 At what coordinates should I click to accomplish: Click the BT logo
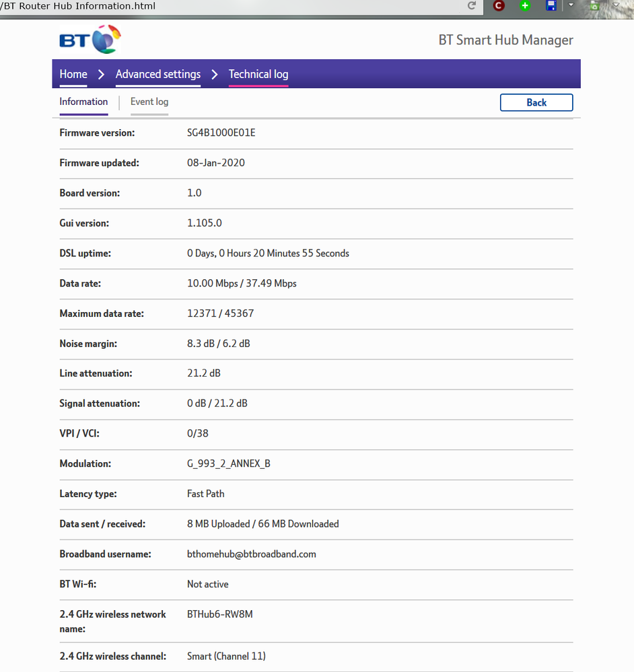click(x=90, y=40)
